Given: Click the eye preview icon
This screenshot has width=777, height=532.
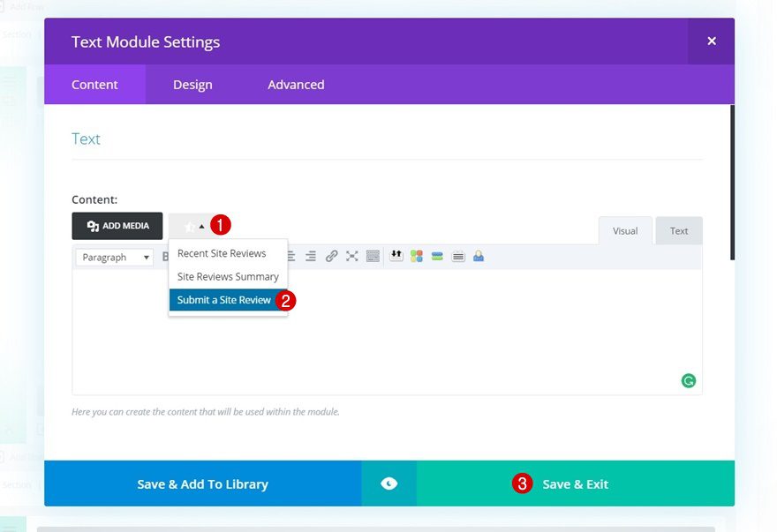Looking at the screenshot, I should 388,483.
